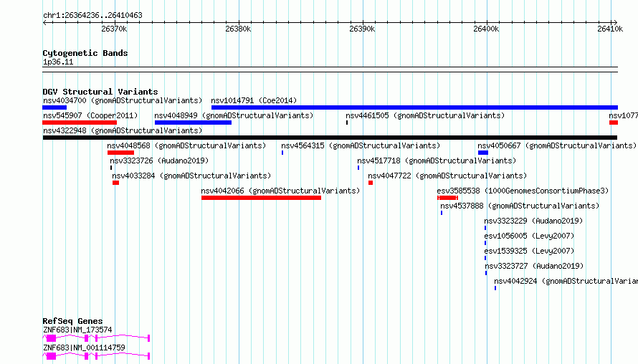Click the 26370k ruler tick label

114,29
